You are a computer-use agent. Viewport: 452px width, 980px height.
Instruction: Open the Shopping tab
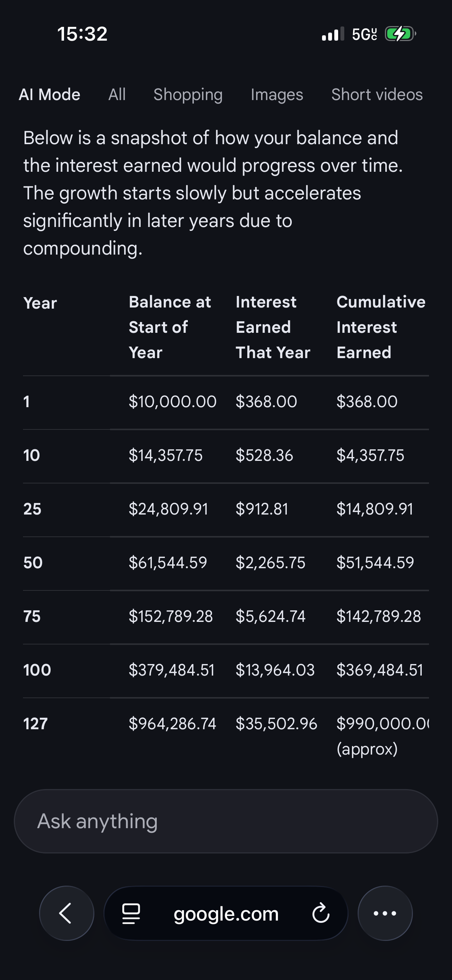pyautogui.click(x=188, y=94)
